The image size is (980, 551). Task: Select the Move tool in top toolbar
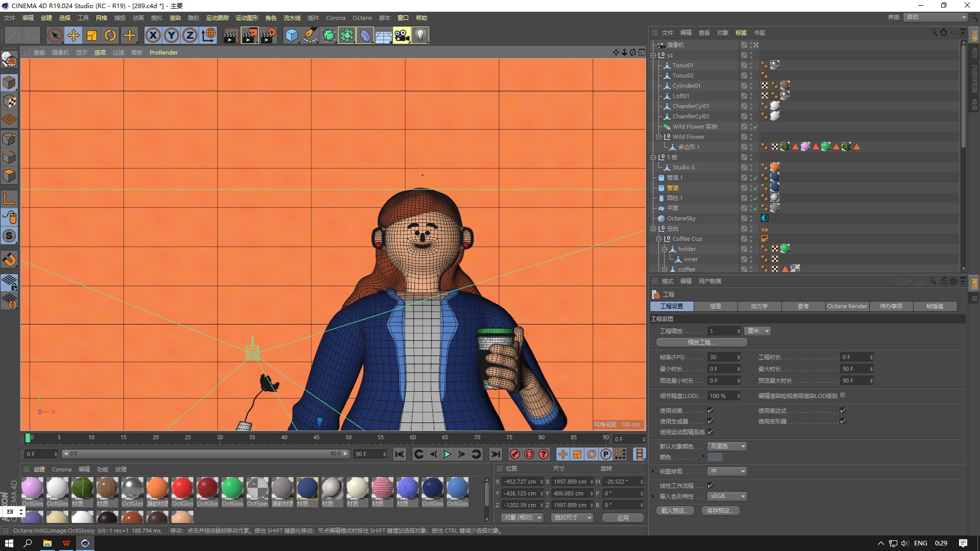point(73,36)
